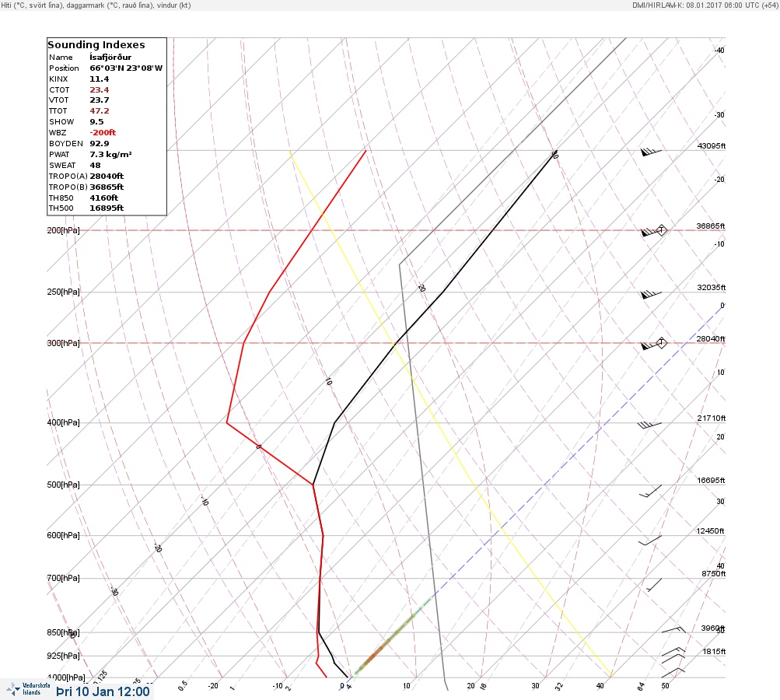The width and height of the screenshot is (780, 700).
Task: Click the BOYDEN value 92.9
Action: [x=99, y=144]
